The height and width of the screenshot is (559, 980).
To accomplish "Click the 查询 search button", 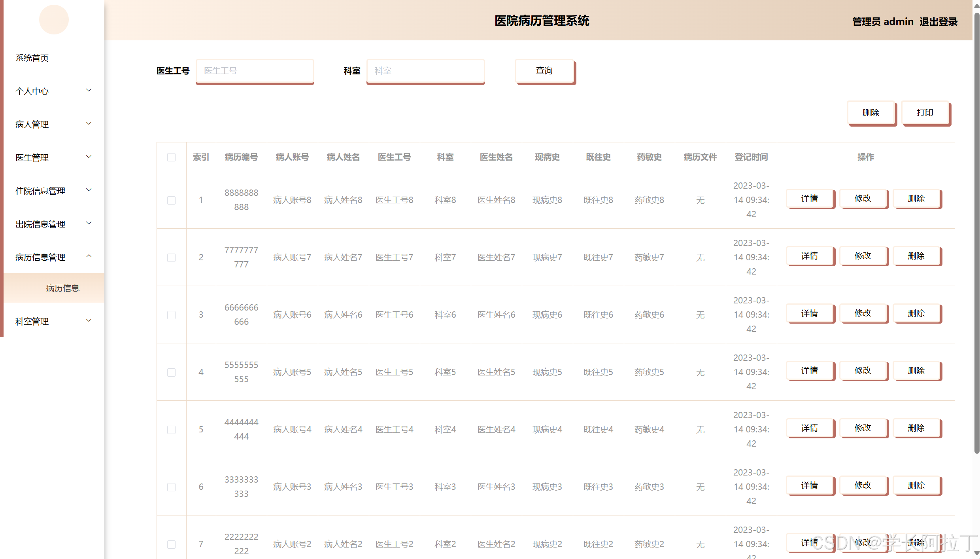I will coord(544,71).
